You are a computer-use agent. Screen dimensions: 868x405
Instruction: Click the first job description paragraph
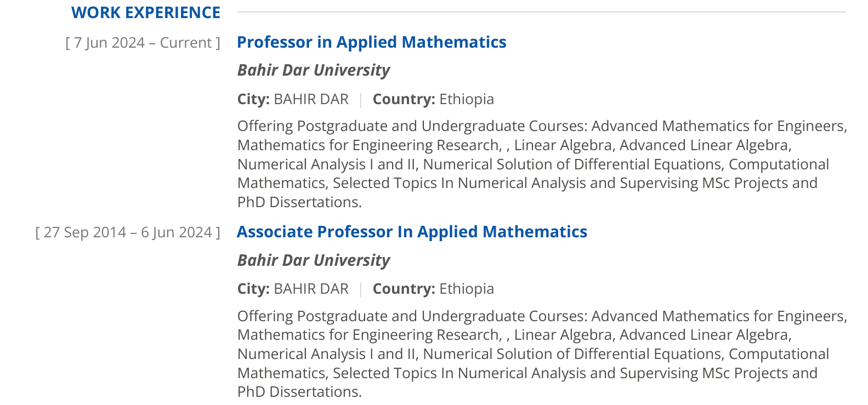coord(542,164)
